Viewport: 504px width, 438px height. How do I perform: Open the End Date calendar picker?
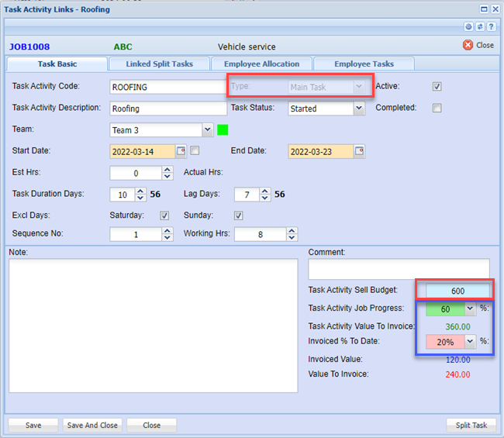tap(359, 151)
